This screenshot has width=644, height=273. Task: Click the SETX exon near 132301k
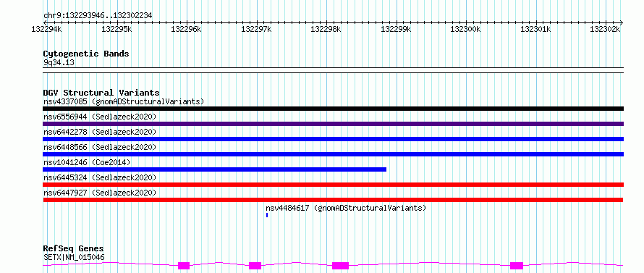click(x=517, y=266)
